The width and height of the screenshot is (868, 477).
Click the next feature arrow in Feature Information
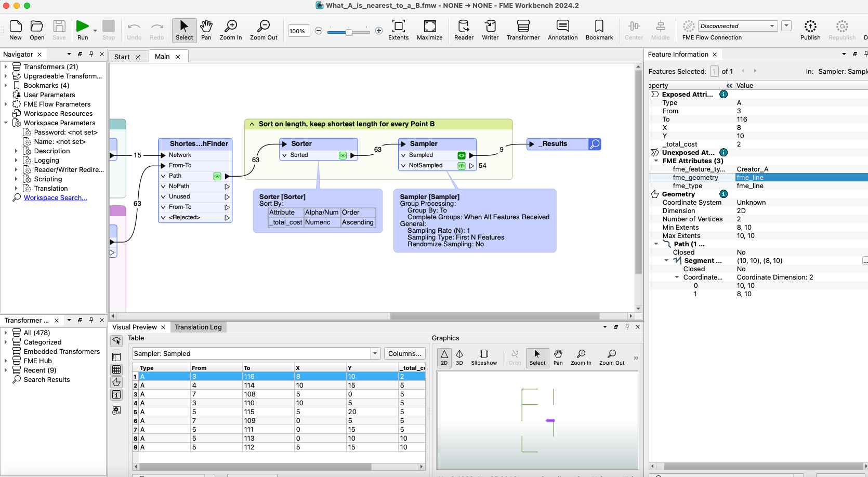(755, 71)
